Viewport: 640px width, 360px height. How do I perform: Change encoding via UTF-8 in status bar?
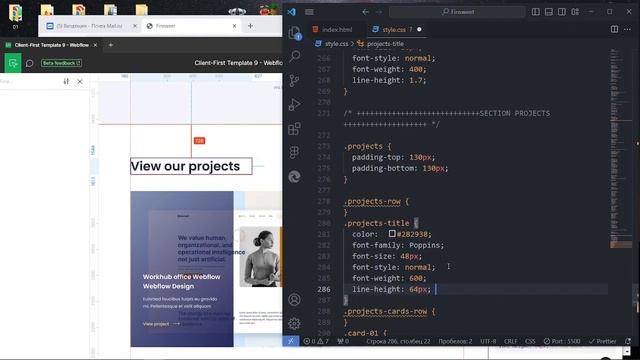pyautogui.click(x=488, y=341)
